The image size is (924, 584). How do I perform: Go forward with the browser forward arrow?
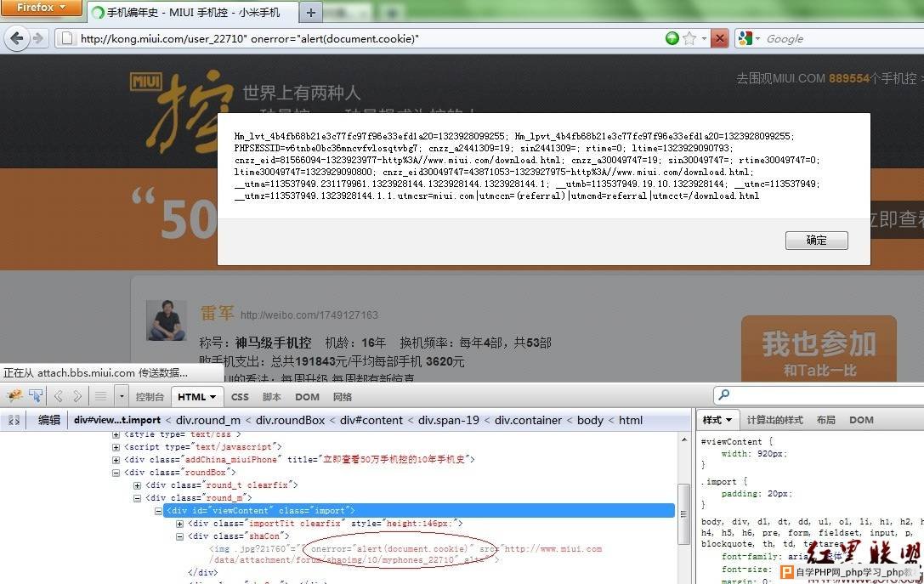pyautogui.click(x=39, y=38)
